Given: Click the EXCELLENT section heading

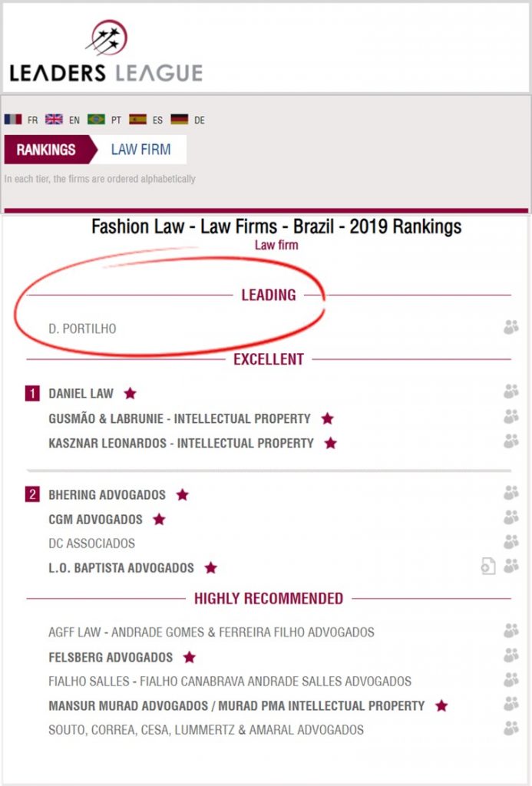Looking at the screenshot, I should coord(269,359).
